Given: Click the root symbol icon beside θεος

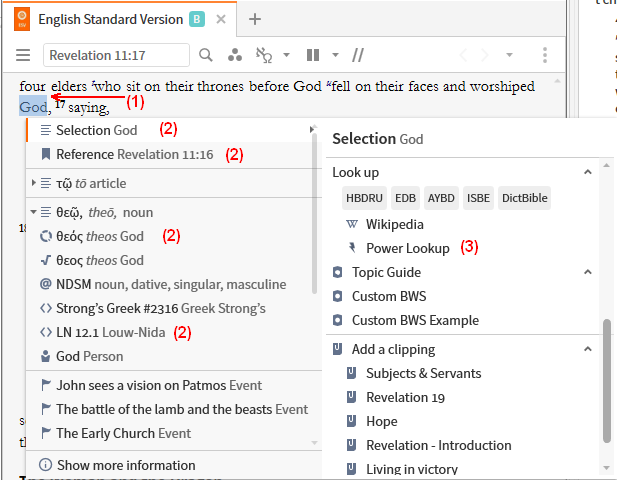Looking at the screenshot, I should coord(46,260).
